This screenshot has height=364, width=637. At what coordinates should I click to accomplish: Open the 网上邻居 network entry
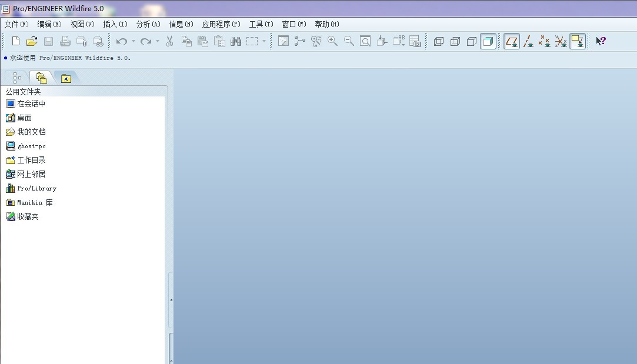(26, 174)
